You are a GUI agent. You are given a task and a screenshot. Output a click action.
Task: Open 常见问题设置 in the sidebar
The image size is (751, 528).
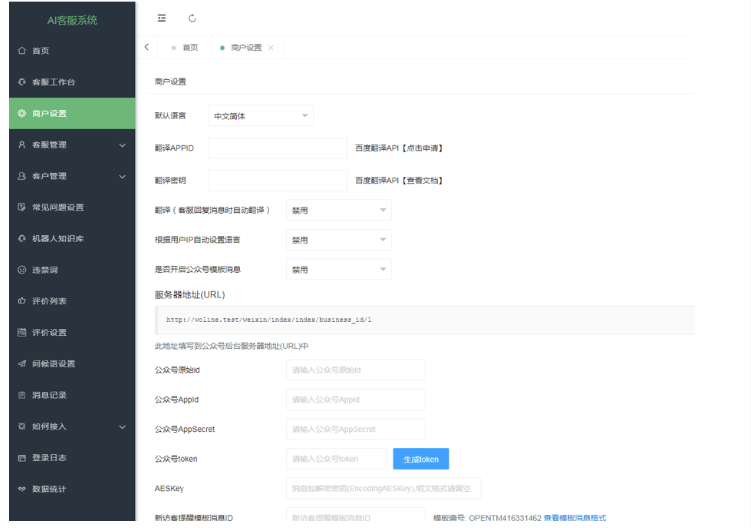[x=72, y=207]
